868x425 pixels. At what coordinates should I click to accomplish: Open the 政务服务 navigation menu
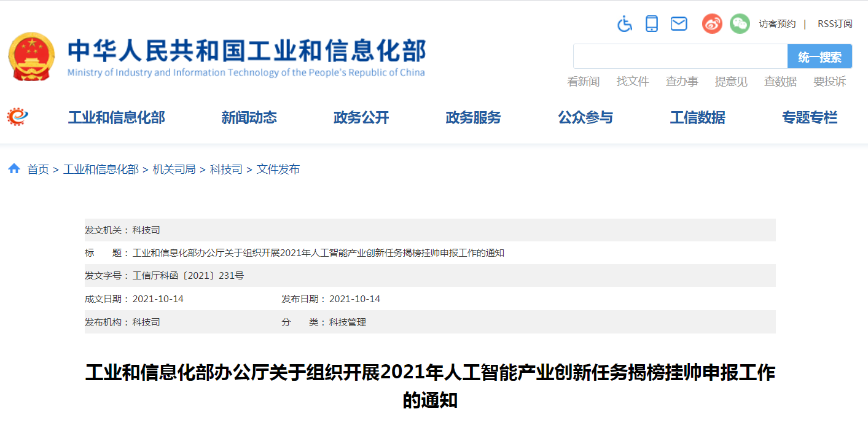[473, 117]
